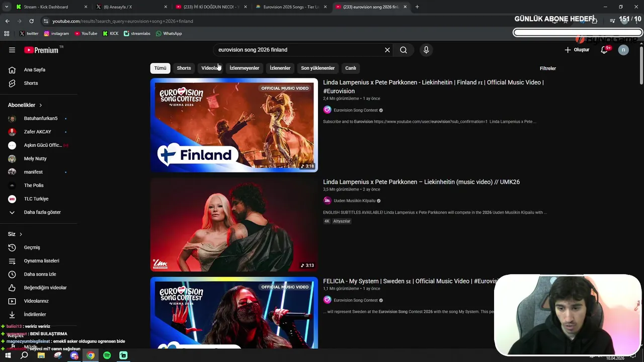Open Eurovision Song Contest channel under Finland video
Image resolution: width=644 pixels, height=362 pixels.
[x=356, y=110]
